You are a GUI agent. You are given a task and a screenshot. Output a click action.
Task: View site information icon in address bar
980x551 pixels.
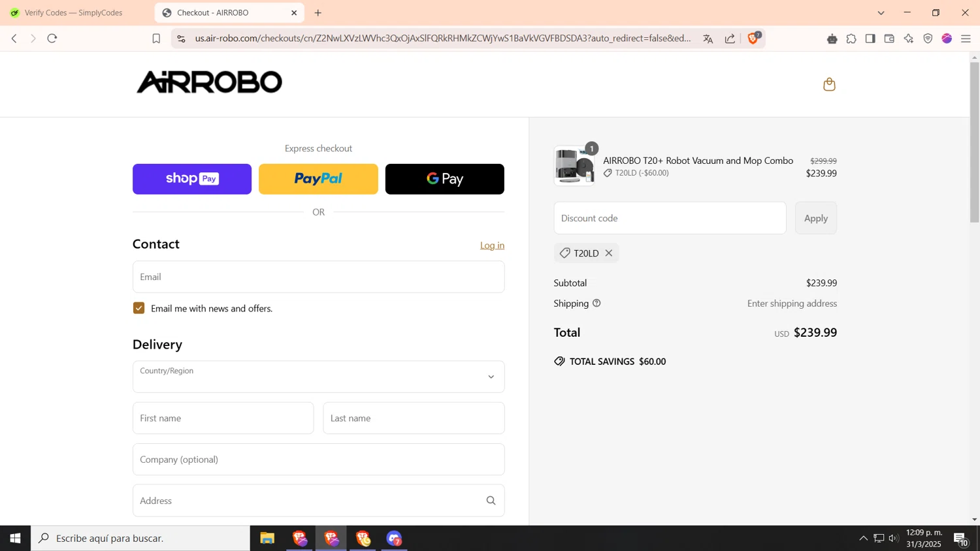click(182, 39)
